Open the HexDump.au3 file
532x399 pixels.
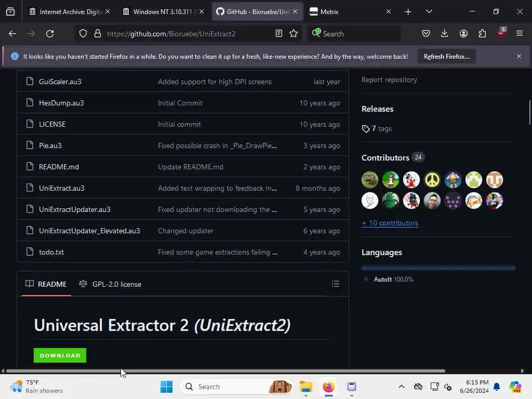[61, 103]
